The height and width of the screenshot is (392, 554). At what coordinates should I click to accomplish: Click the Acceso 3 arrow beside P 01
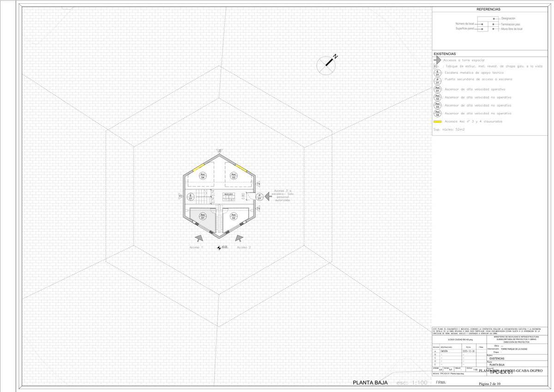(x=269, y=196)
